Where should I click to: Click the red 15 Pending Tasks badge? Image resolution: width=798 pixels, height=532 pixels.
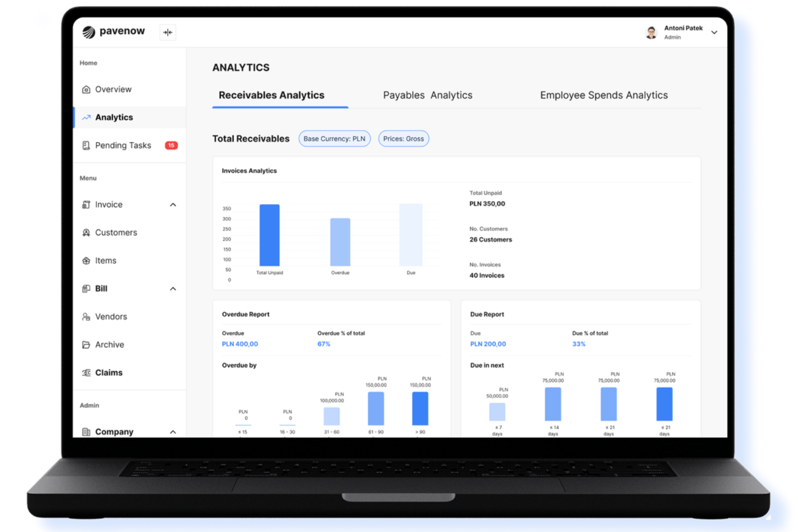point(171,145)
